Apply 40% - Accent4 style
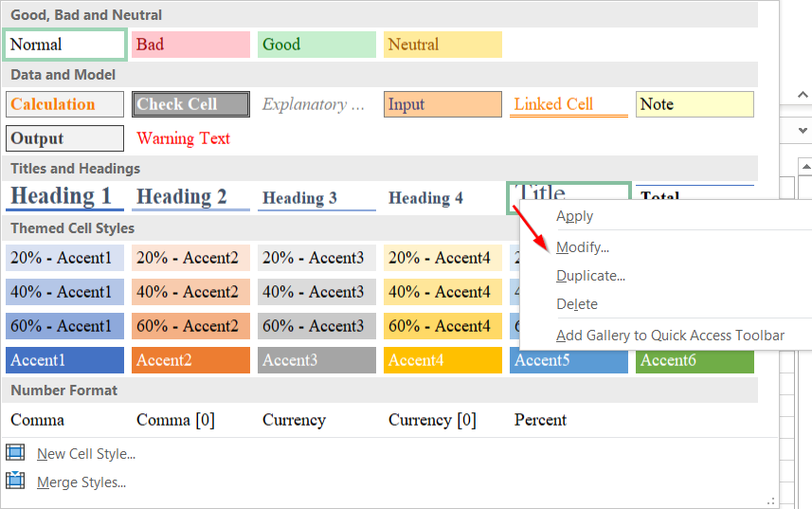 pyautogui.click(x=442, y=292)
